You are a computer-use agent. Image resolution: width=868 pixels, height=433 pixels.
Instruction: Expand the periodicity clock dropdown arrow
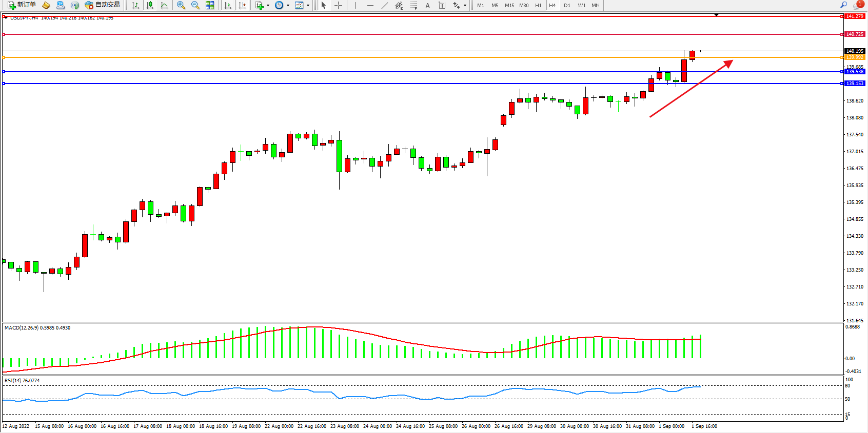click(x=288, y=5)
